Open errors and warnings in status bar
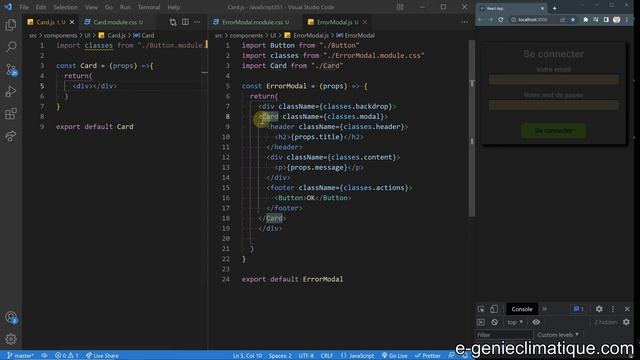The width and height of the screenshot is (640, 360). point(67,356)
